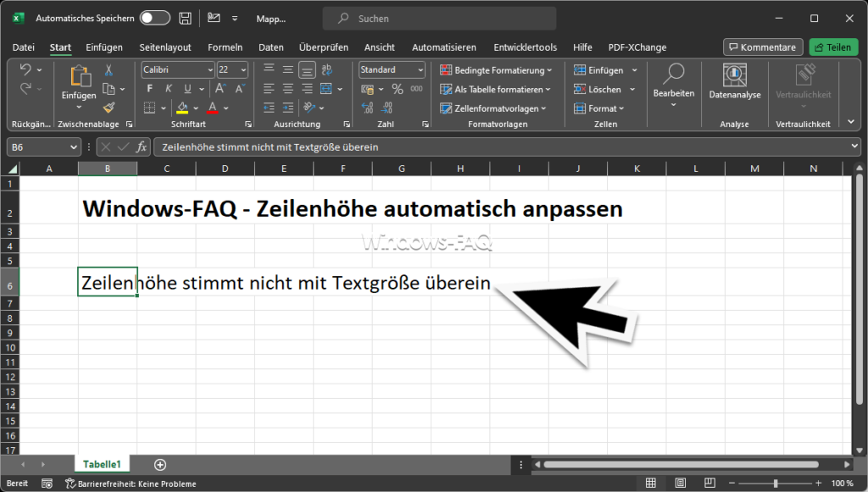Add a decimal place icon
The height and width of the screenshot is (492, 868).
click(x=367, y=108)
